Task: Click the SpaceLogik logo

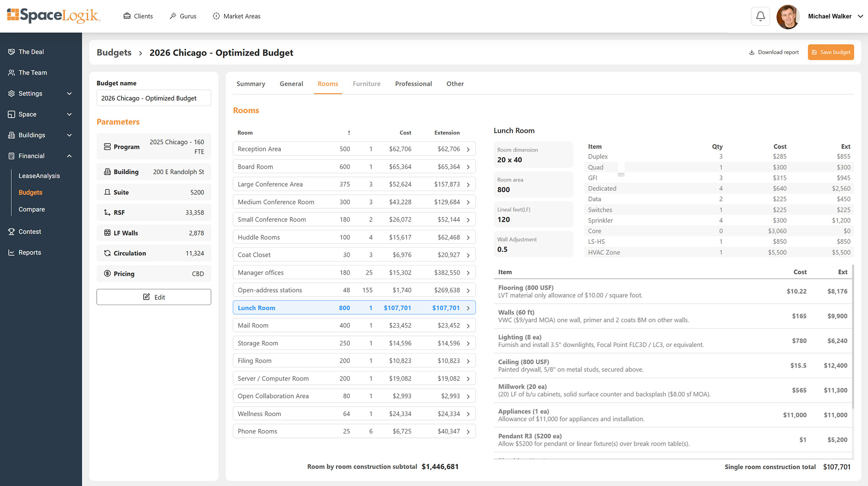Action: click(54, 16)
